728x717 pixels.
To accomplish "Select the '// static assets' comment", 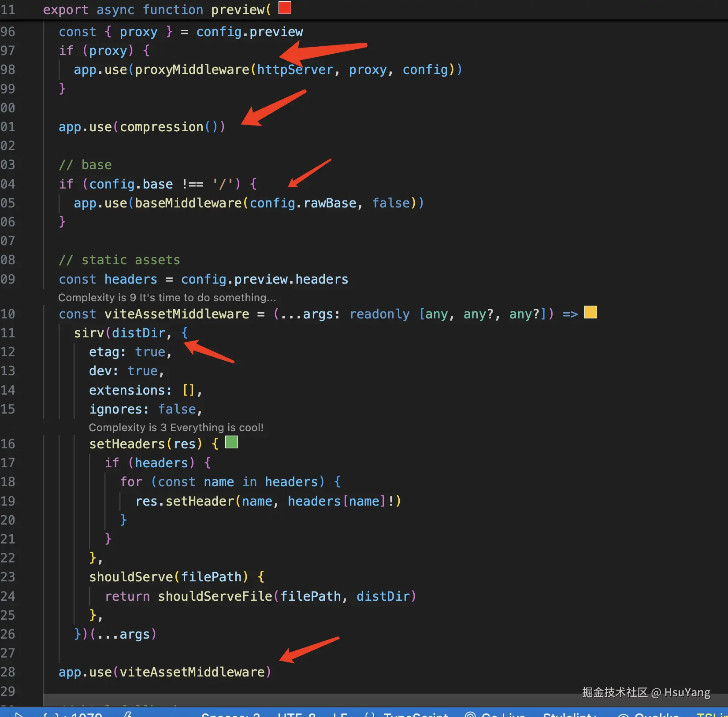I will click(119, 260).
